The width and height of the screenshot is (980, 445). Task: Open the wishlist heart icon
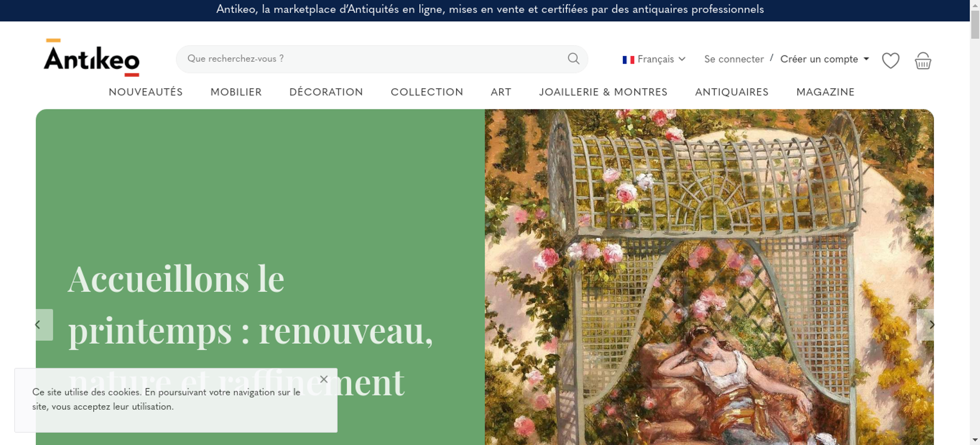pos(890,61)
